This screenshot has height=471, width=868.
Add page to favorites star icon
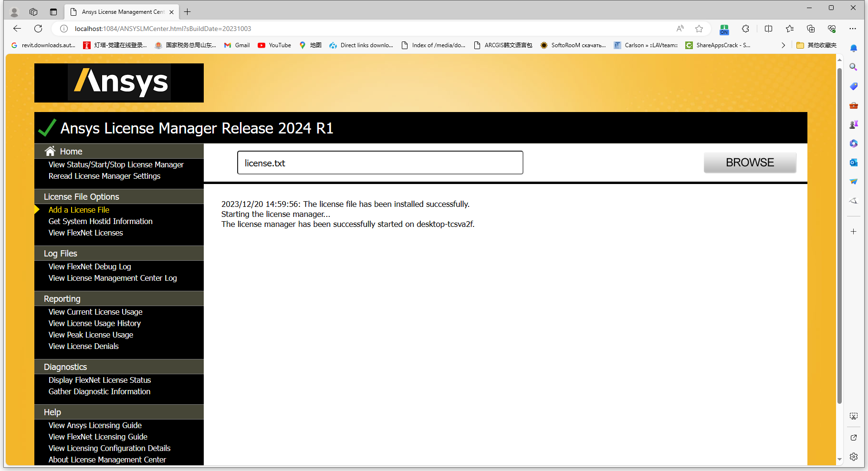[x=699, y=29]
